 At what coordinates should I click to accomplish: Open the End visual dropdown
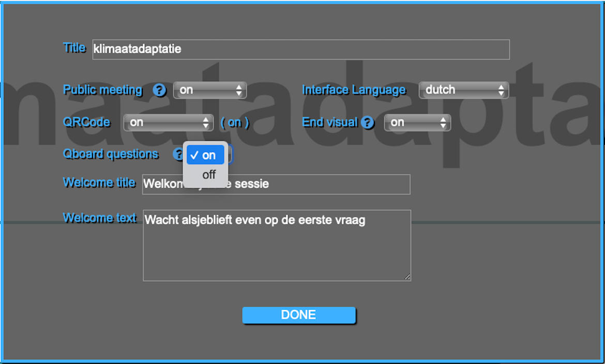(x=417, y=123)
